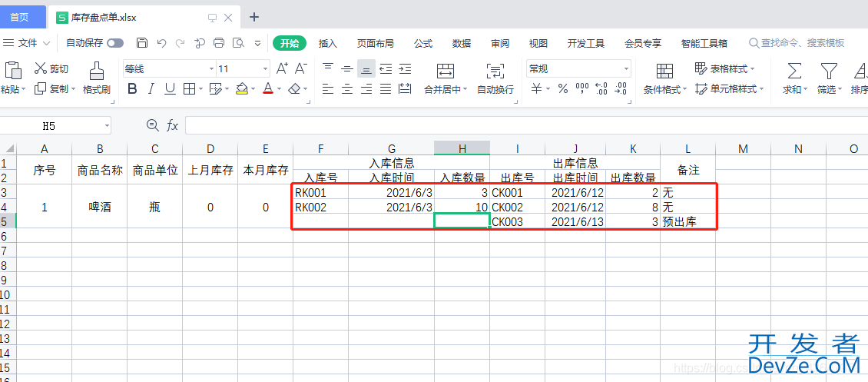868x382 pixels.
Task: Click the yellow fill color swatch
Action: click(x=242, y=89)
